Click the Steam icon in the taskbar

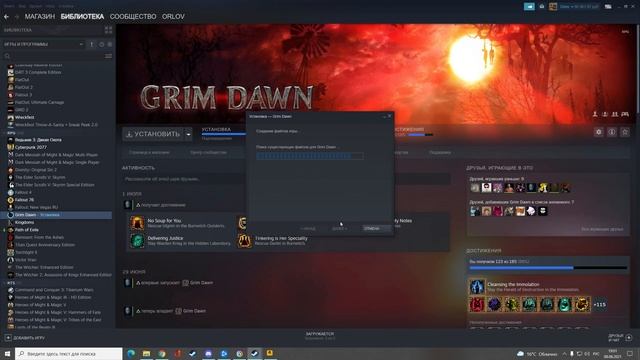255,353
